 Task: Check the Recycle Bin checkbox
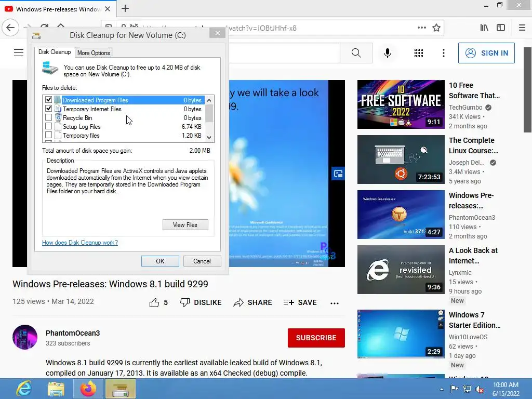click(x=48, y=117)
